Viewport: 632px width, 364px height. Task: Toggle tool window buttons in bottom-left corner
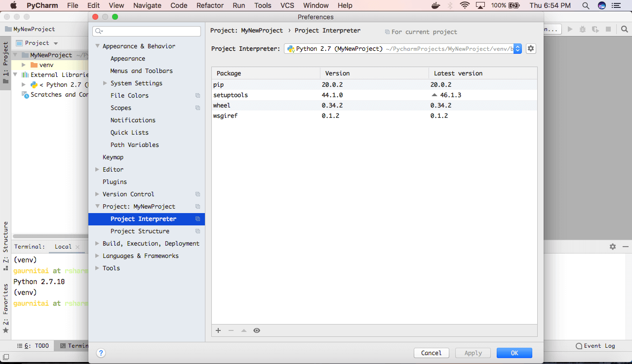pyautogui.click(x=5, y=357)
